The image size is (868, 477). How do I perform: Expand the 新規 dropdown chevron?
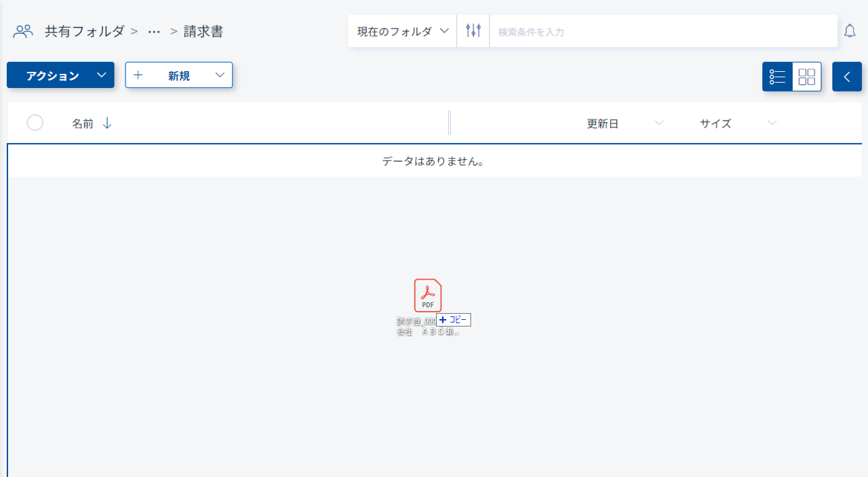[220, 75]
